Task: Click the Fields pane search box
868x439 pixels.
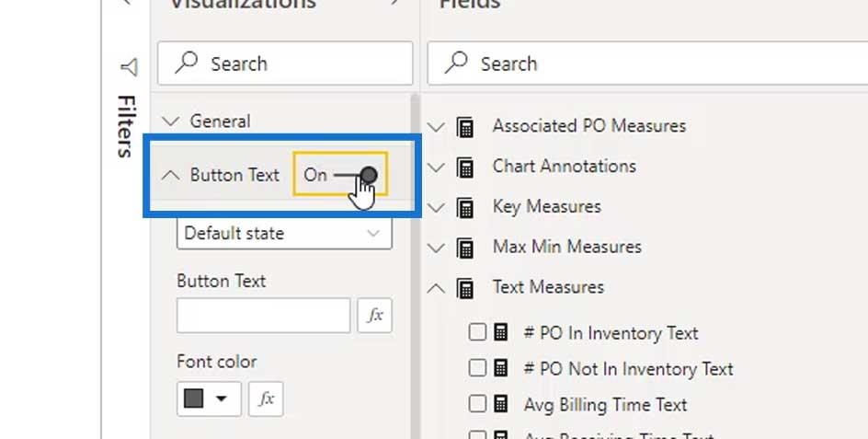Action: click(x=644, y=64)
